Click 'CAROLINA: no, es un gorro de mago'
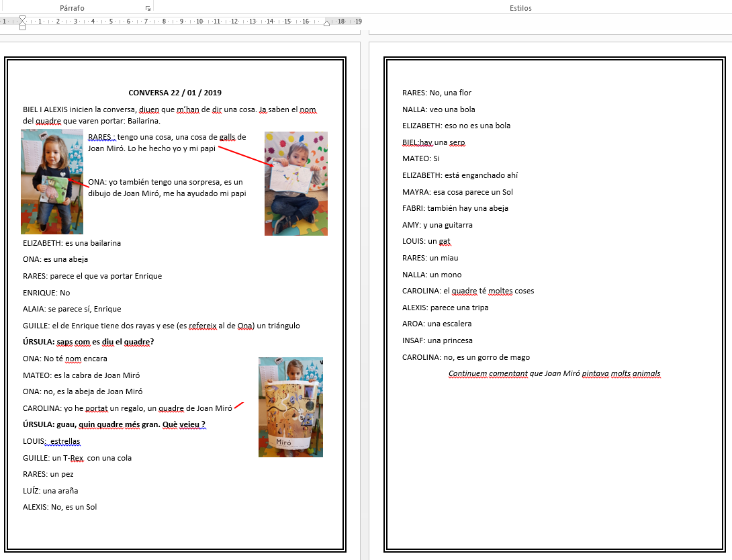Image resolution: width=732 pixels, height=560 pixels. click(x=466, y=357)
